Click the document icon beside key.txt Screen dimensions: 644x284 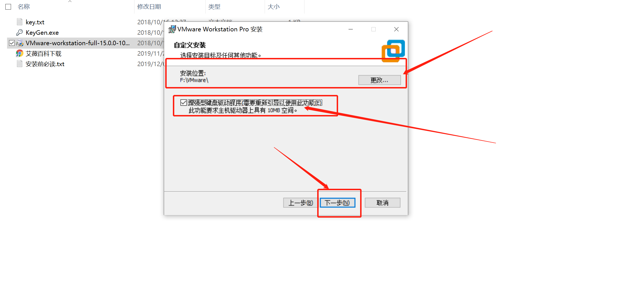pos(19,21)
